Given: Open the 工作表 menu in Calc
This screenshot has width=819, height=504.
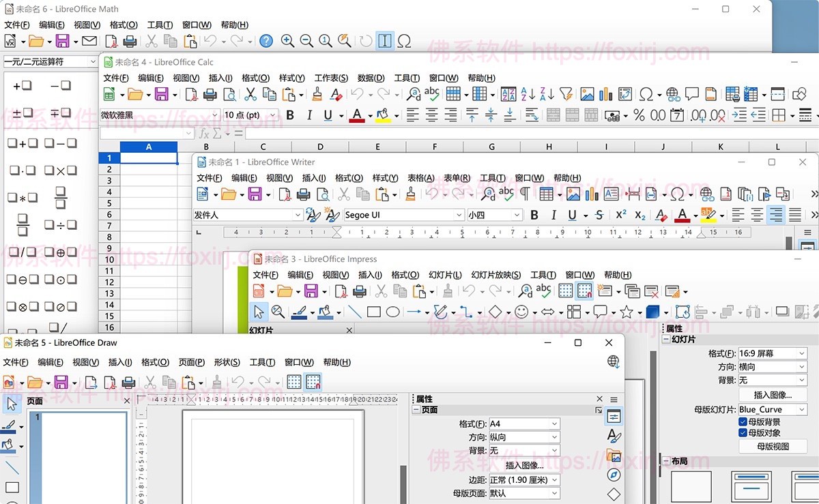Looking at the screenshot, I should 331,77.
